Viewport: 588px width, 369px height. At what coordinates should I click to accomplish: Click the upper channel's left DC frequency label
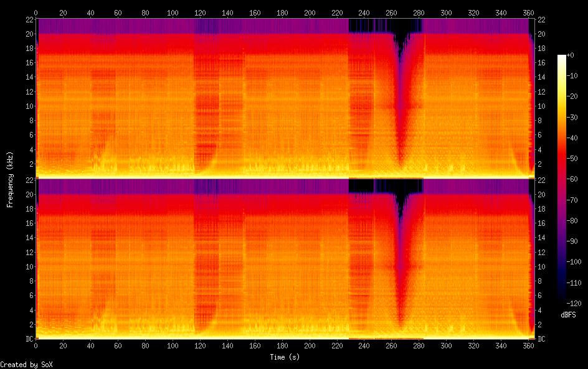pyautogui.click(x=29, y=177)
